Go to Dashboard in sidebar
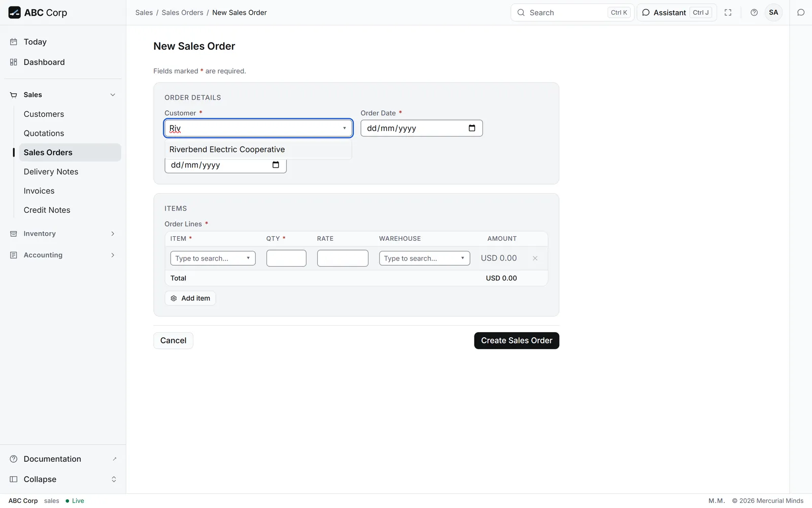Viewport: 812px width, 508px height. tap(63, 62)
